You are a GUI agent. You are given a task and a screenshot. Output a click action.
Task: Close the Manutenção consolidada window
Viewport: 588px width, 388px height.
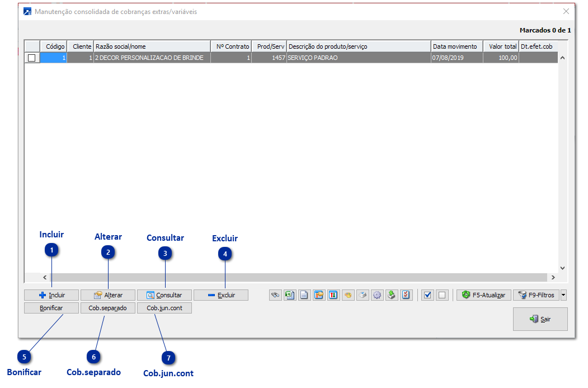(x=566, y=12)
